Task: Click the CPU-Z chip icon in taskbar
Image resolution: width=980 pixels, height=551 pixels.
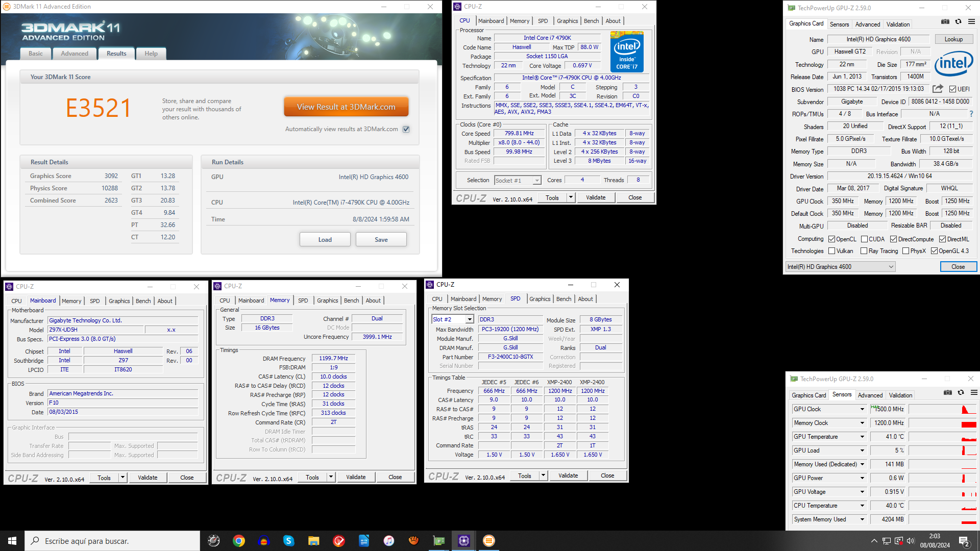Action: tap(464, 541)
